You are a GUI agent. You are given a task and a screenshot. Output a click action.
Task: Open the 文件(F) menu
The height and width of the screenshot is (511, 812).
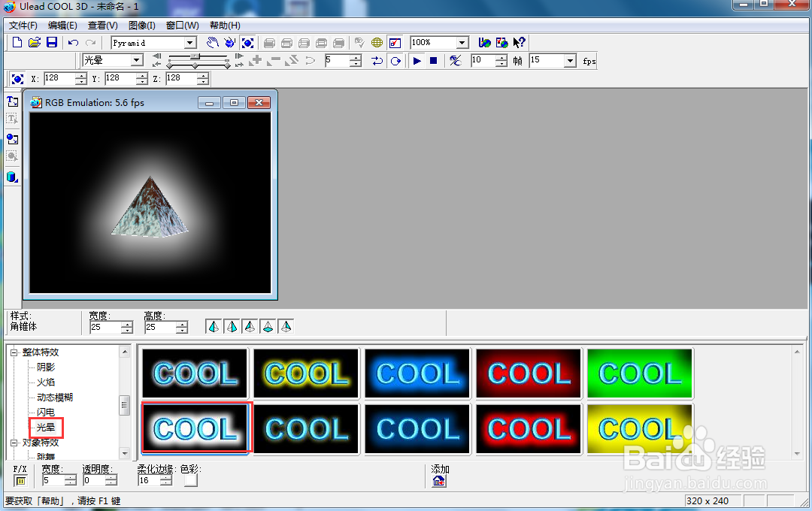coord(23,26)
